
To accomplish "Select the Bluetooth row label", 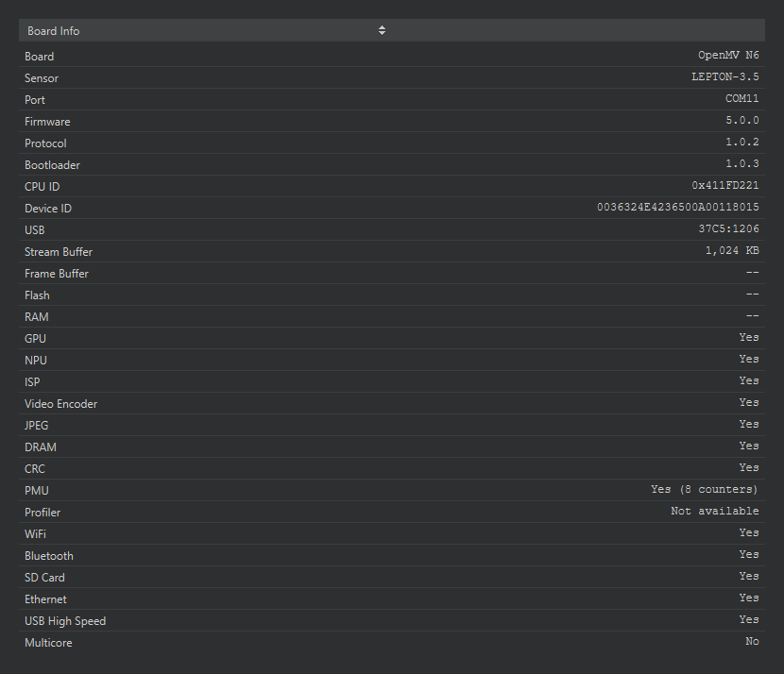I will [x=49, y=556].
